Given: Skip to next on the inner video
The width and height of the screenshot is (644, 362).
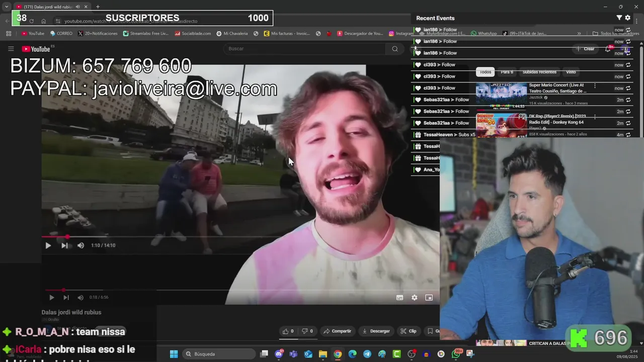Looking at the screenshot, I should [x=64, y=245].
